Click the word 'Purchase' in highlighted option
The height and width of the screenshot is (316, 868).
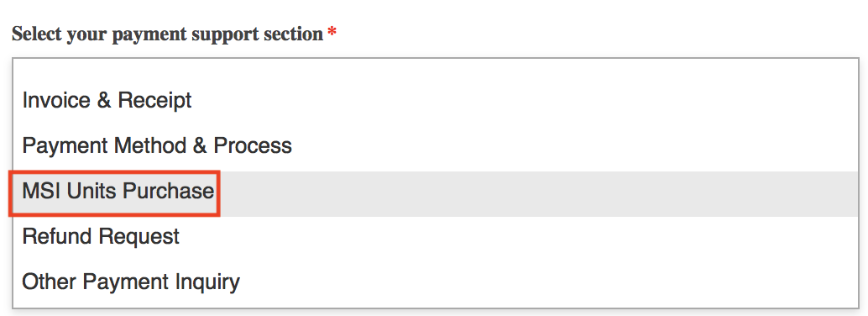point(168,192)
